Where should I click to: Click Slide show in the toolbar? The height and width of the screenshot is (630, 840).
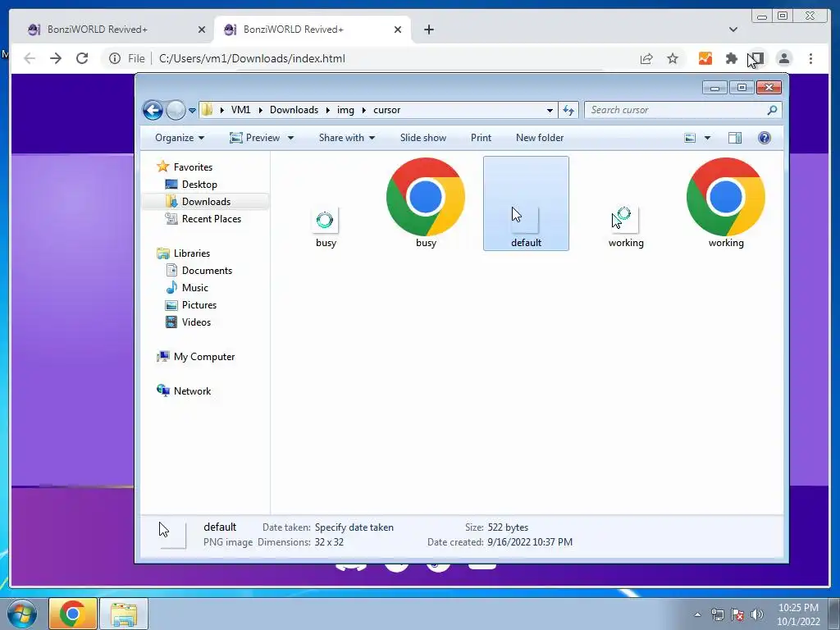coord(423,138)
